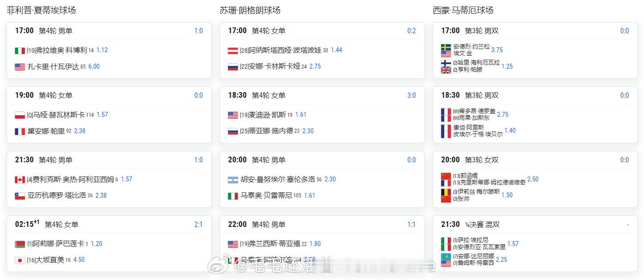
Task: Open 西蒙·马蒂厄球场 court heading
Action: tap(463, 10)
